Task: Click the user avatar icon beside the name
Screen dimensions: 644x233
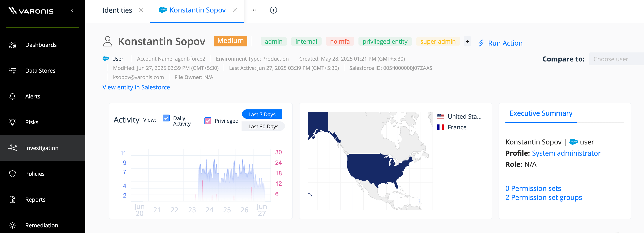Action: click(x=108, y=41)
